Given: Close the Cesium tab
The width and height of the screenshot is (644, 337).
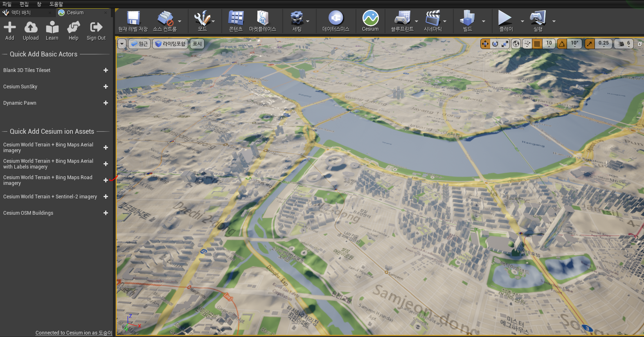Looking at the screenshot, I should tap(106, 13).
